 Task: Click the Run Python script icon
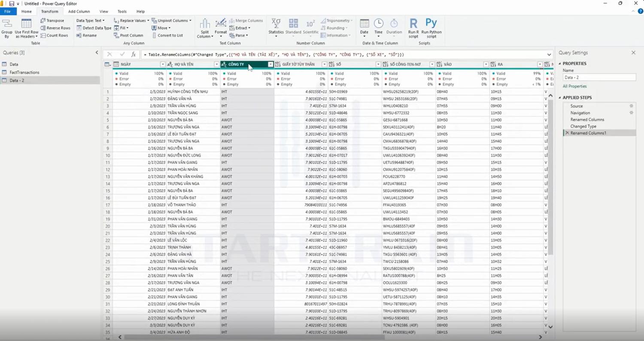coord(431,23)
